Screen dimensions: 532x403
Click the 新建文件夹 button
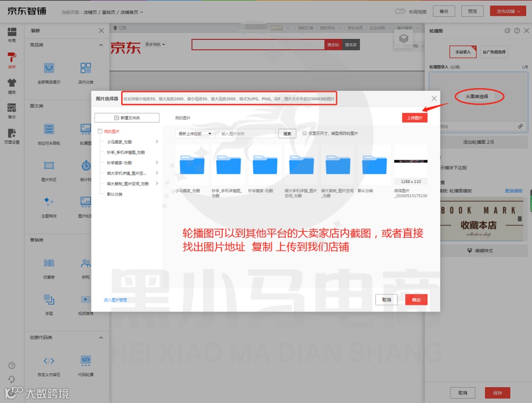127,118
